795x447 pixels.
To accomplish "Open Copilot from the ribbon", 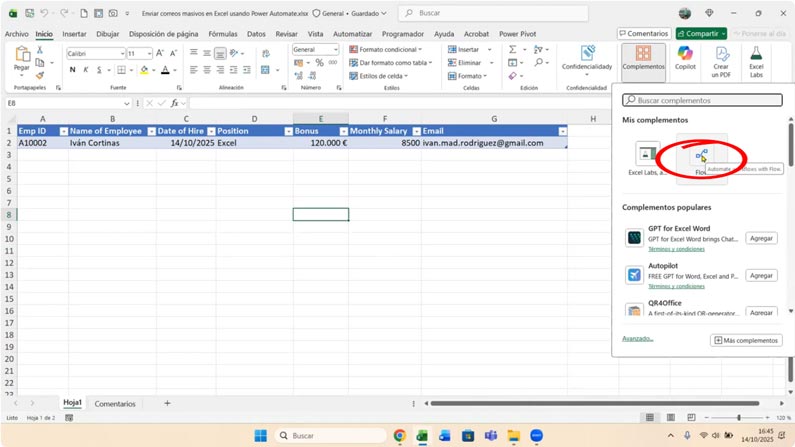I will 685,57.
